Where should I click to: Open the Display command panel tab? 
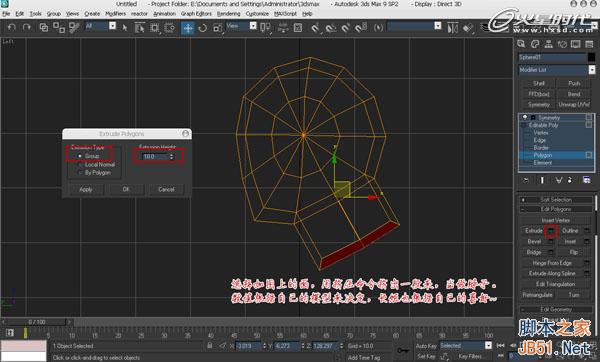(576, 44)
